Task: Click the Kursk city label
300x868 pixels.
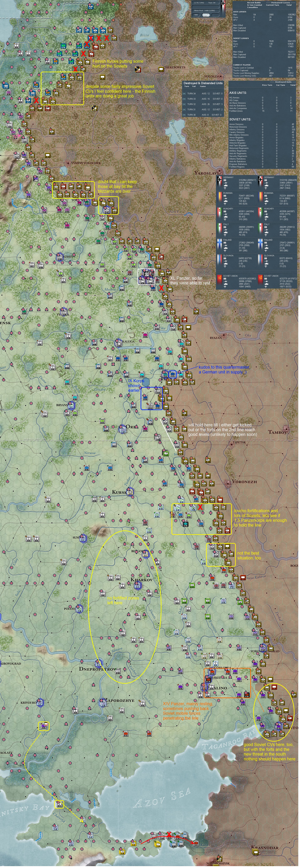Action: pos(120,492)
